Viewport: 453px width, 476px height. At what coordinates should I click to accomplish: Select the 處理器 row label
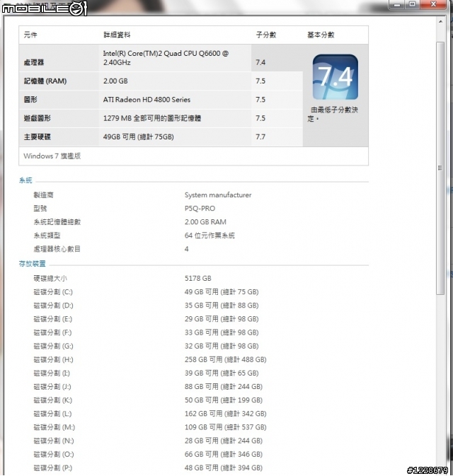(34, 62)
